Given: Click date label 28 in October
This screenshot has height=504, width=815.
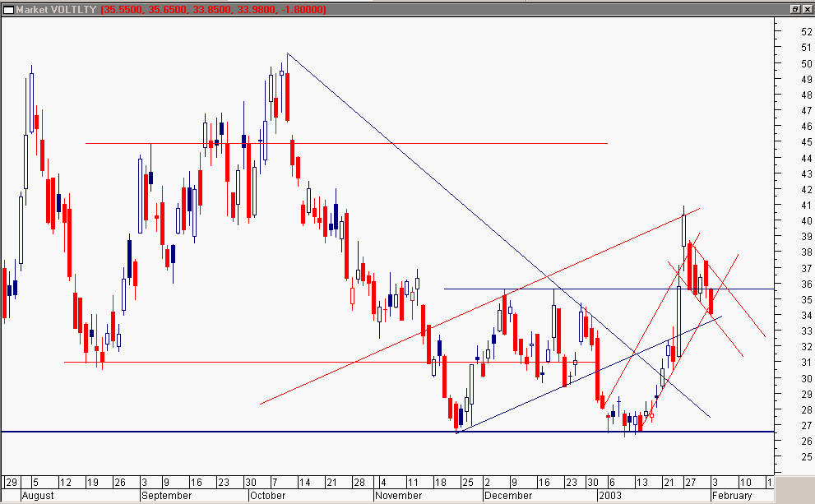Looking at the screenshot, I should pyautogui.click(x=359, y=482).
